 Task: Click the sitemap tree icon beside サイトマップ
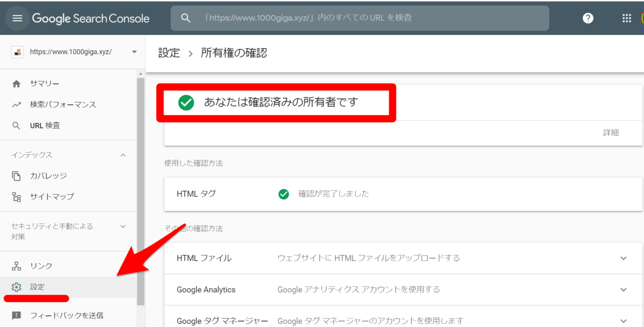[x=17, y=197]
